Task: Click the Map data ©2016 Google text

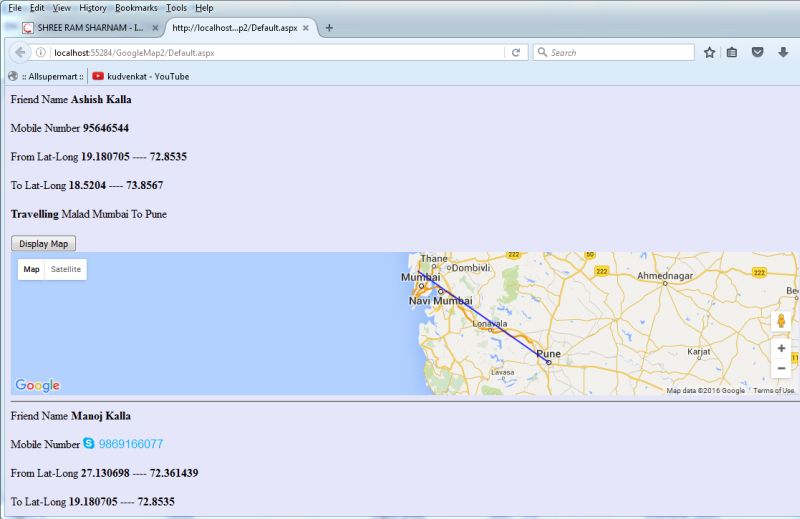Action: coord(705,390)
